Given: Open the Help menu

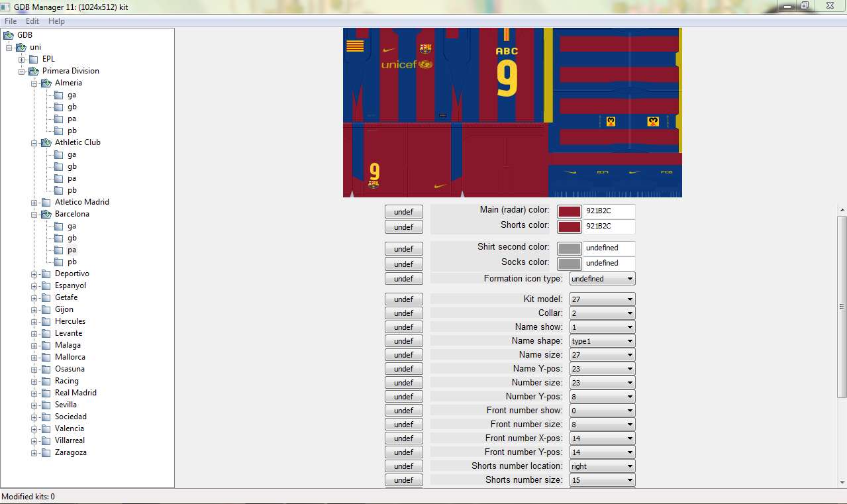Looking at the screenshot, I should (56, 21).
